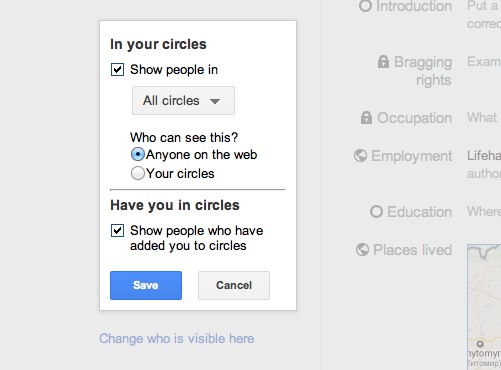Click the globe icon beside Places lived
Viewport: 501px width, 370px height.
(x=362, y=250)
